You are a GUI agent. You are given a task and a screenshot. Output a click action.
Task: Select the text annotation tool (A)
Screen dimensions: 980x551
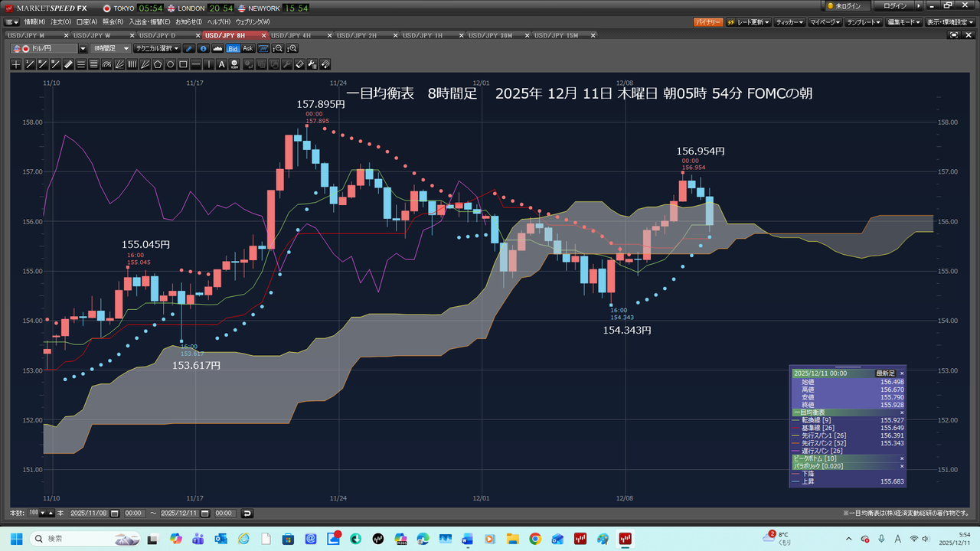222,64
